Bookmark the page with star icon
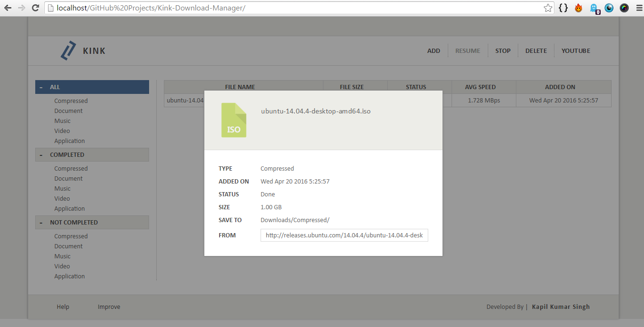This screenshot has height=327, width=644. [x=548, y=8]
